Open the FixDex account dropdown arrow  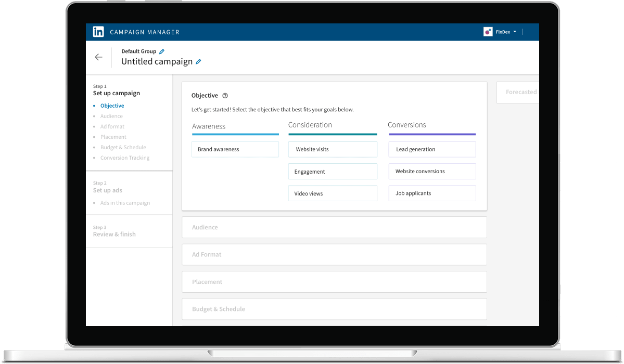(x=515, y=32)
